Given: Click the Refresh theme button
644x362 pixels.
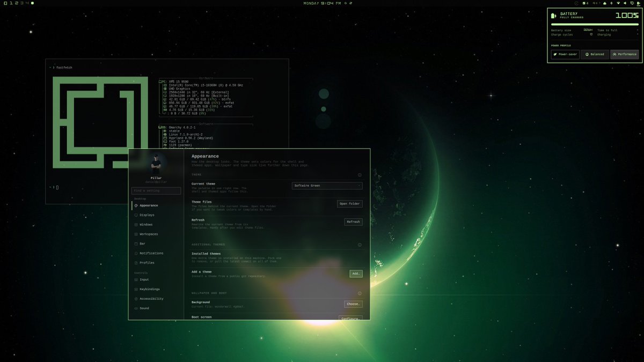Looking at the screenshot, I should pos(353,221).
